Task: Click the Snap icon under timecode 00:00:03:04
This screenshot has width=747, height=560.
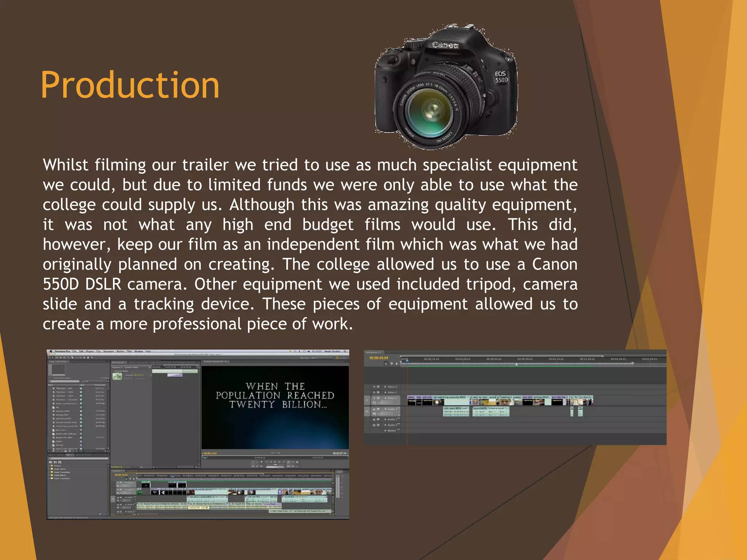Action: (x=386, y=364)
